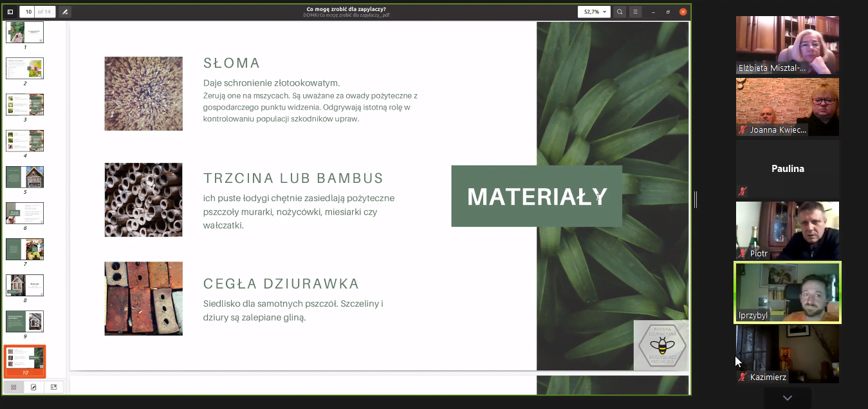Image resolution: width=868 pixels, height=409 pixels.
Task: Click the line 'Daje schronienie złotookowatym.'
Action: pyautogui.click(x=272, y=83)
